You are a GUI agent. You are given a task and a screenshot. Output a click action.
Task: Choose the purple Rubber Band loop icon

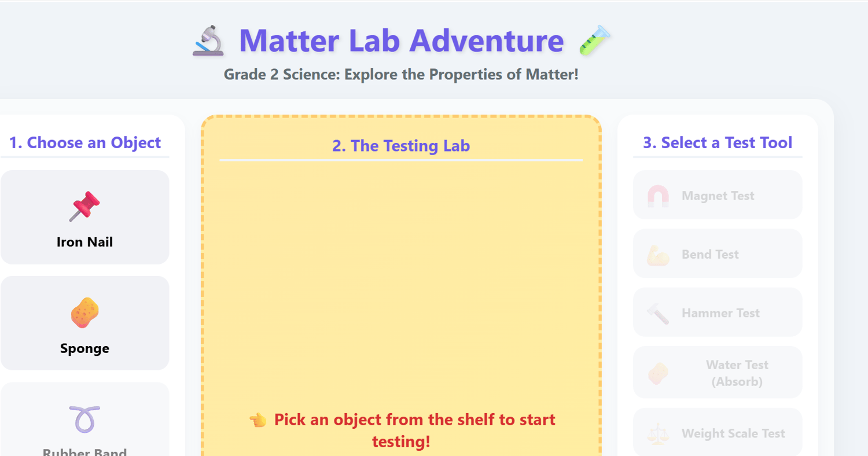(x=84, y=420)
